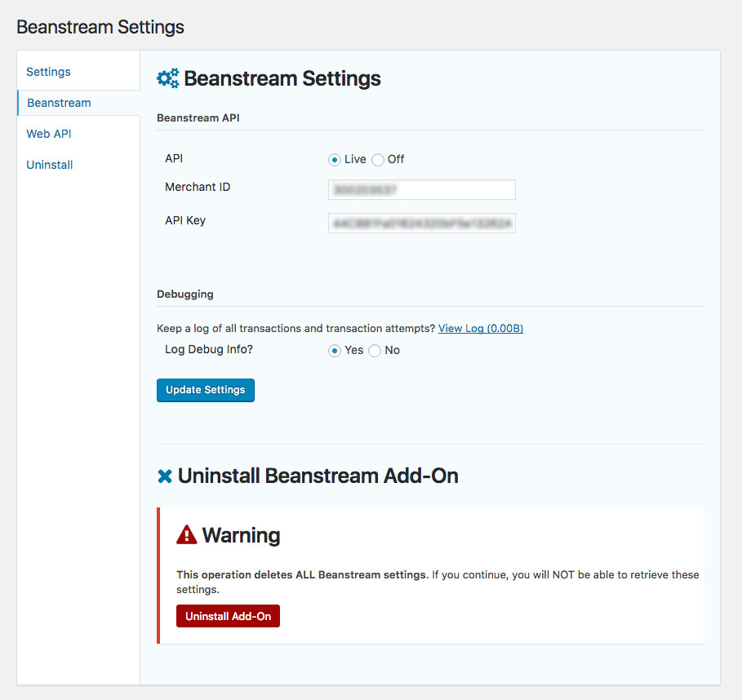The image size is (742, 700).
Task: Click the red Uninstall Add-On button
Action: pyautogui.click(x=228, y=616)
